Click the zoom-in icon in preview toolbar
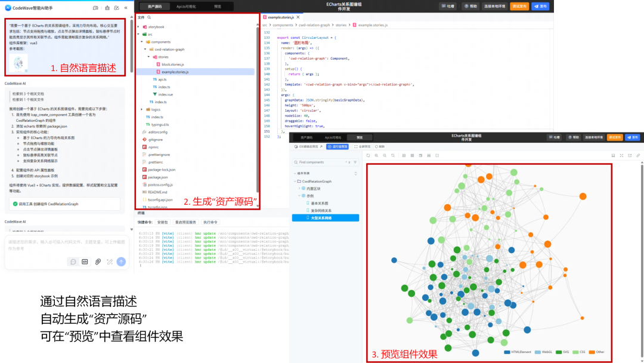The width and height of the screenshot is (644, 363). point(377,155)
